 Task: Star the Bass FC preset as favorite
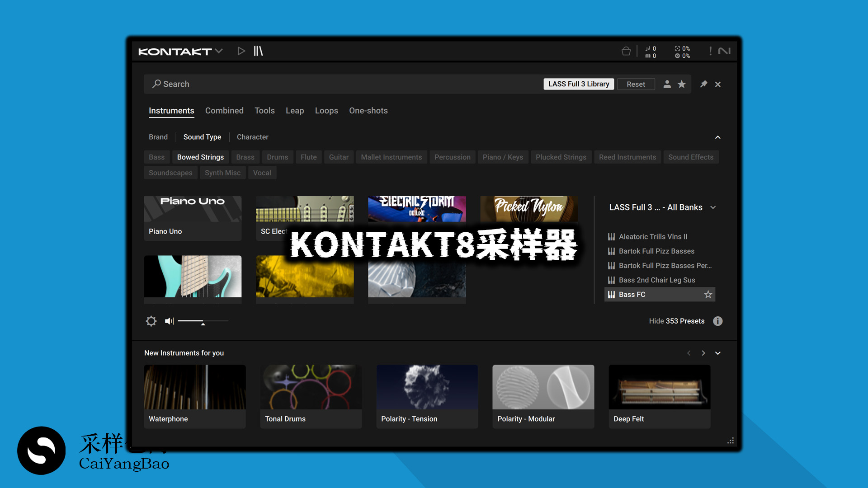(x=708, y=294)
